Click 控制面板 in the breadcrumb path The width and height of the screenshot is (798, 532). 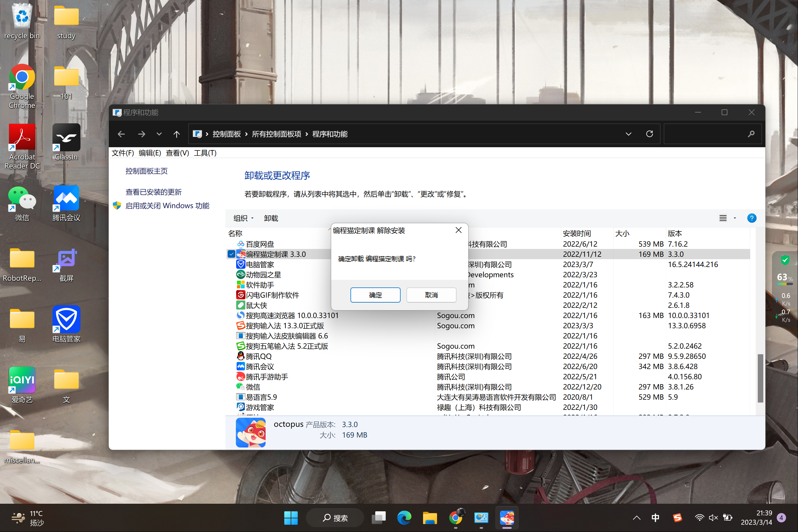coord(227,134)
